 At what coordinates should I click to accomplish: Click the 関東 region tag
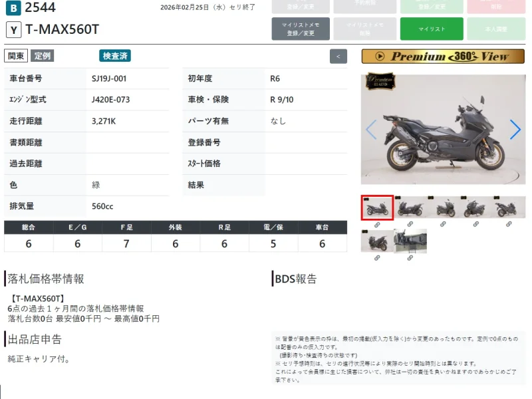click(x=16, y=56)
